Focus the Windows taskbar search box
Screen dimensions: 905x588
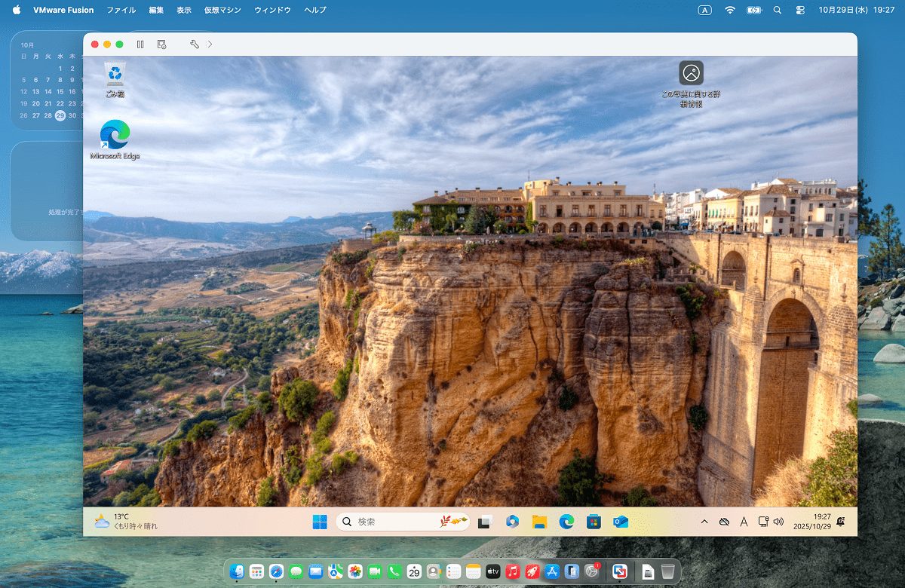[403, 522]
